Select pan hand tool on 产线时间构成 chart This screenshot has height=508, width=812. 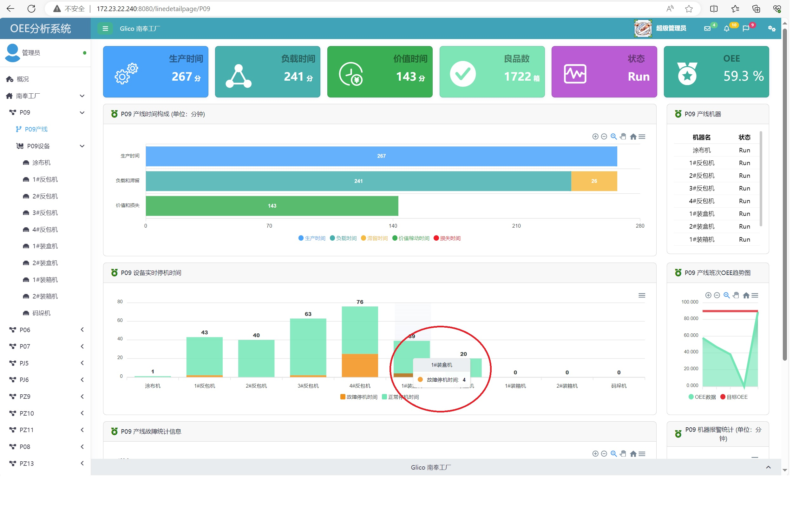[x=623, y=137]
